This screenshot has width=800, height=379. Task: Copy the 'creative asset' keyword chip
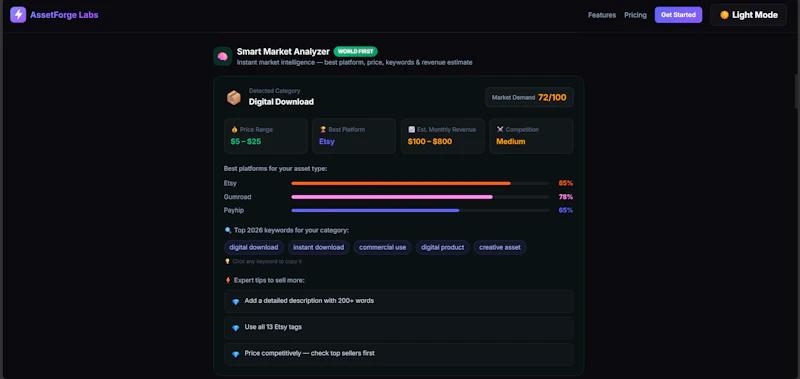pyautogui.click(x=500, y=247)
